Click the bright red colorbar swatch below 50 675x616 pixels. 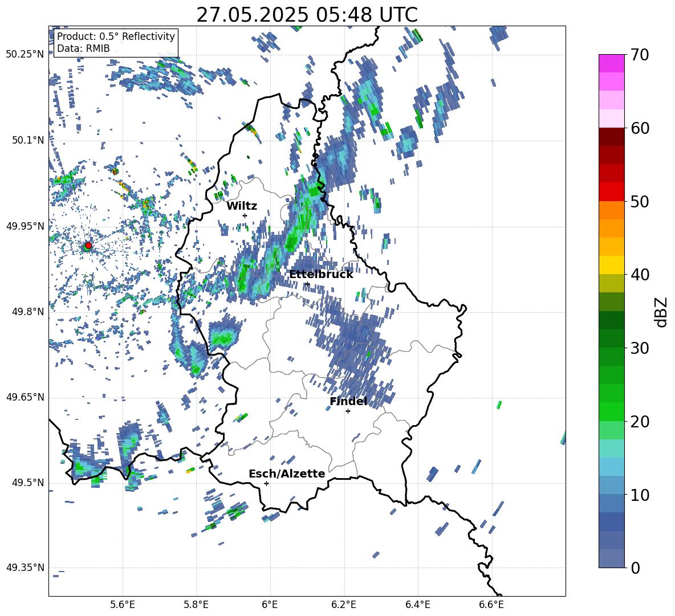tap(611, 192)
